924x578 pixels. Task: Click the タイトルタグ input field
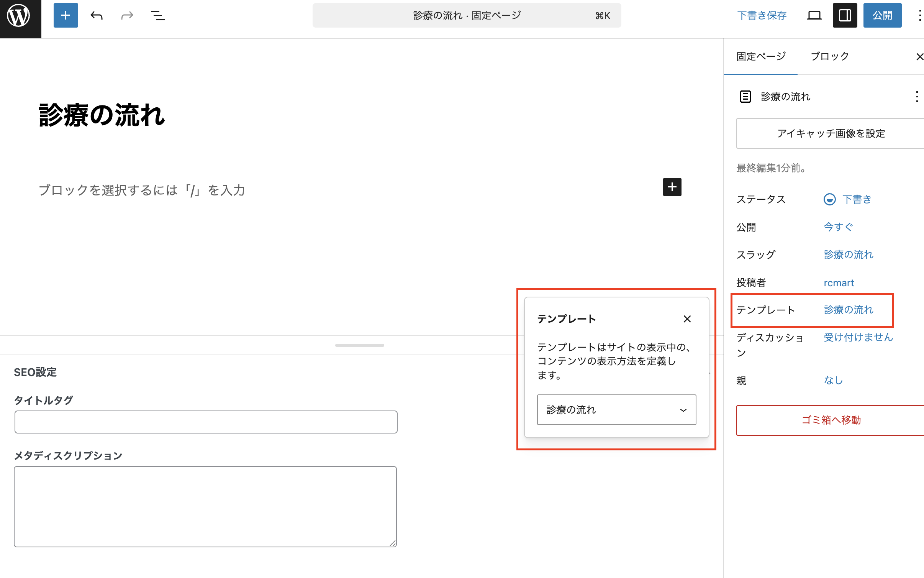click(206, 422)
